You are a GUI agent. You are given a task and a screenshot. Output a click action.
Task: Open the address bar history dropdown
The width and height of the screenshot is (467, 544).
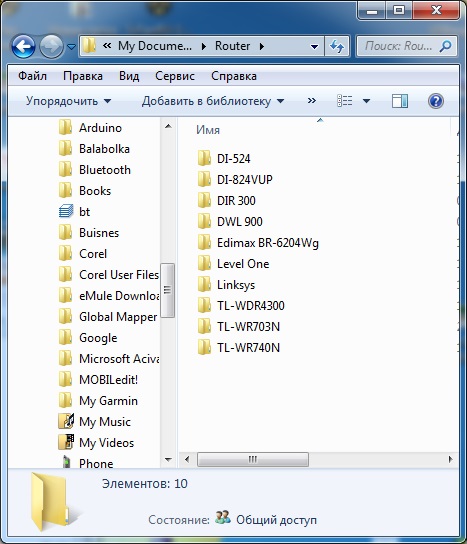coord(314,46)
